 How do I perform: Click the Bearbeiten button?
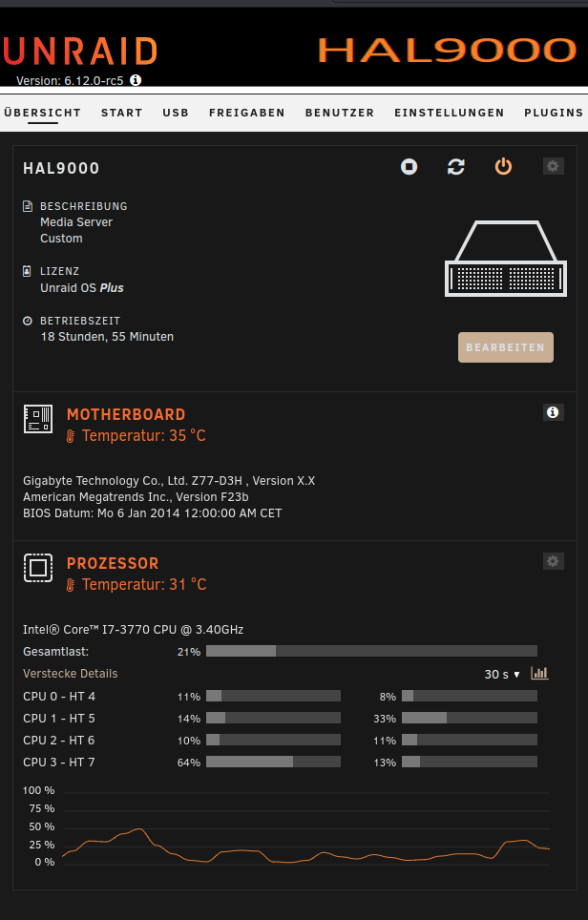[506, 347]
